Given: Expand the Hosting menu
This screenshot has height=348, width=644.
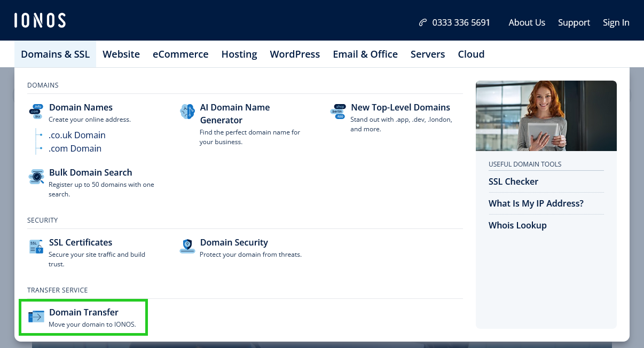Looking at the screenshot, I should click(239, 54).
